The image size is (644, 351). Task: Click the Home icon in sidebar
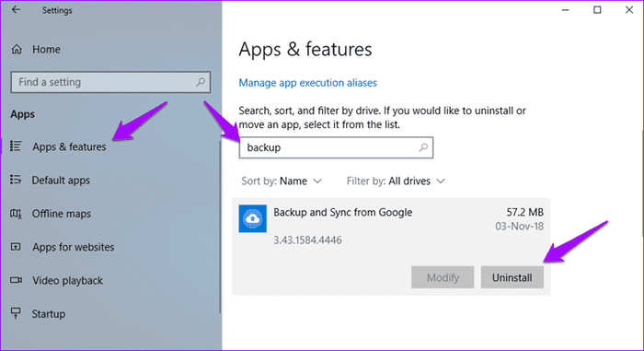(x=17, y=50)
